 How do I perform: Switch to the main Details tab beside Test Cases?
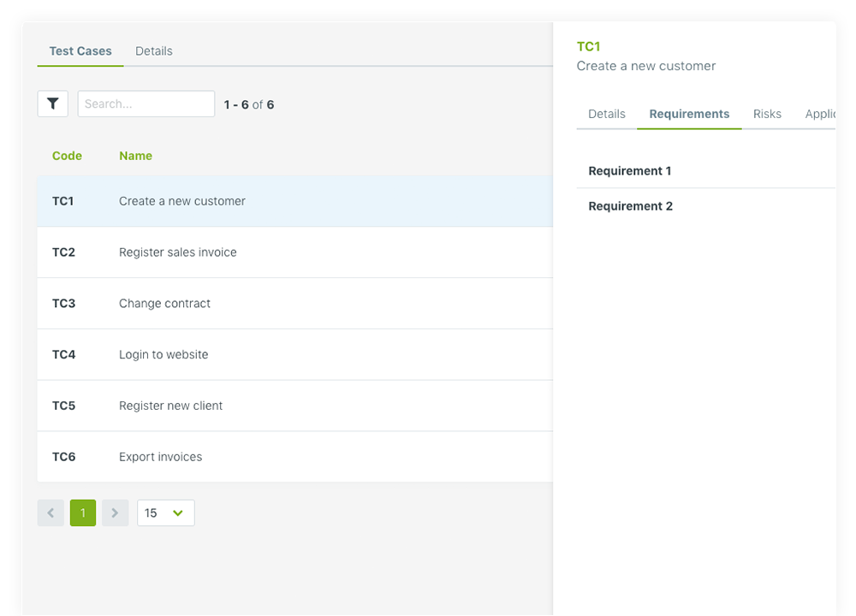tap(154, 51)
